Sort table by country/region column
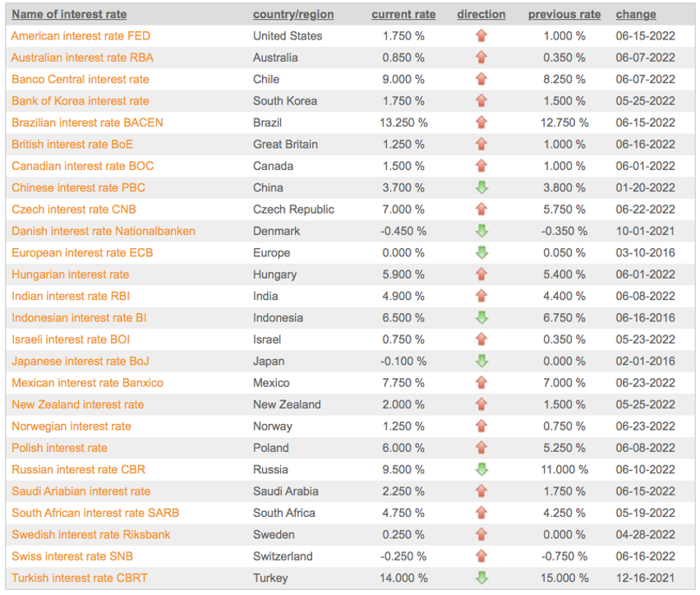 tap(293, 14)
